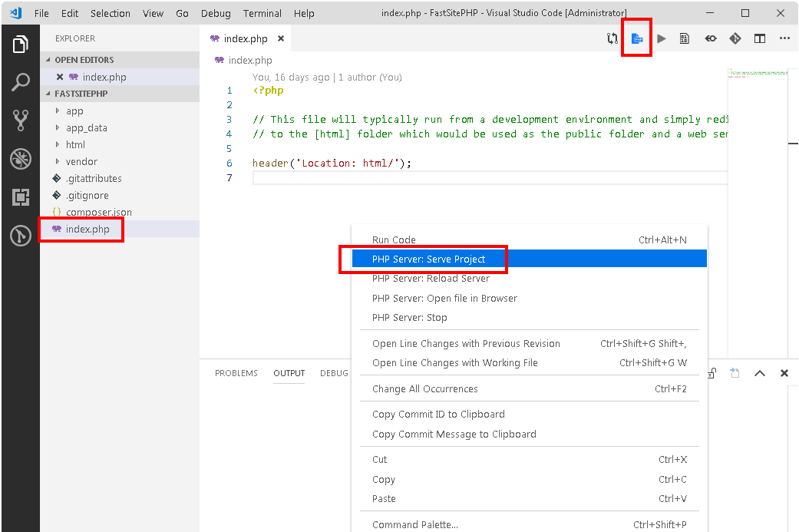This screenshot has height=532, width=799.
Task: Select the index.php editor tab
Action: click(246, 38)
